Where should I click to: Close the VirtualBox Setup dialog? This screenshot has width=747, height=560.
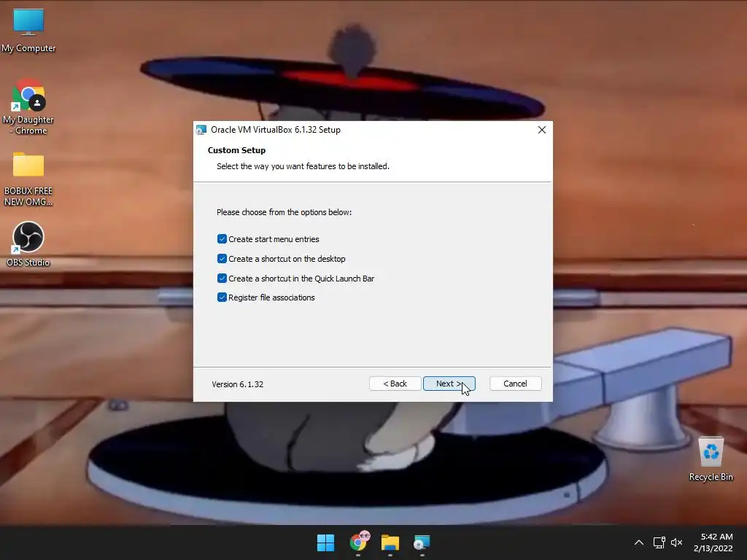542,130
